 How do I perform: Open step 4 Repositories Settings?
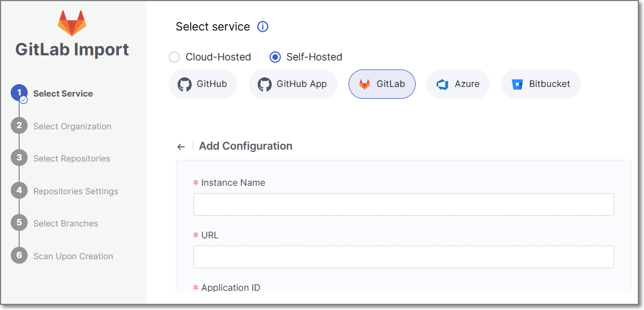tap(76, 191)
